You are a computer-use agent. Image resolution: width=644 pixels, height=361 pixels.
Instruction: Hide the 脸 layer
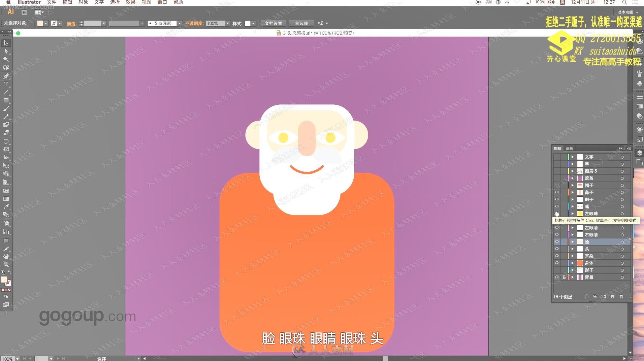click(x=557, y=242)
